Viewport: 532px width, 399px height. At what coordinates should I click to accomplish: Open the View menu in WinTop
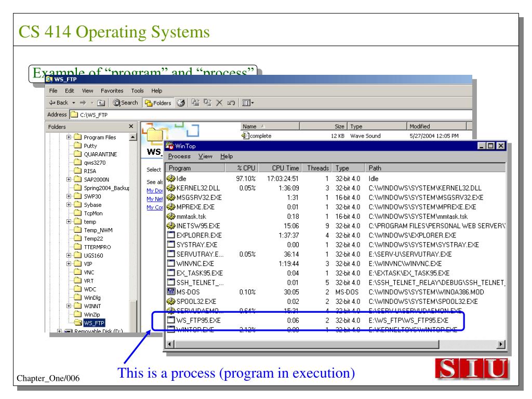(205, 156)
